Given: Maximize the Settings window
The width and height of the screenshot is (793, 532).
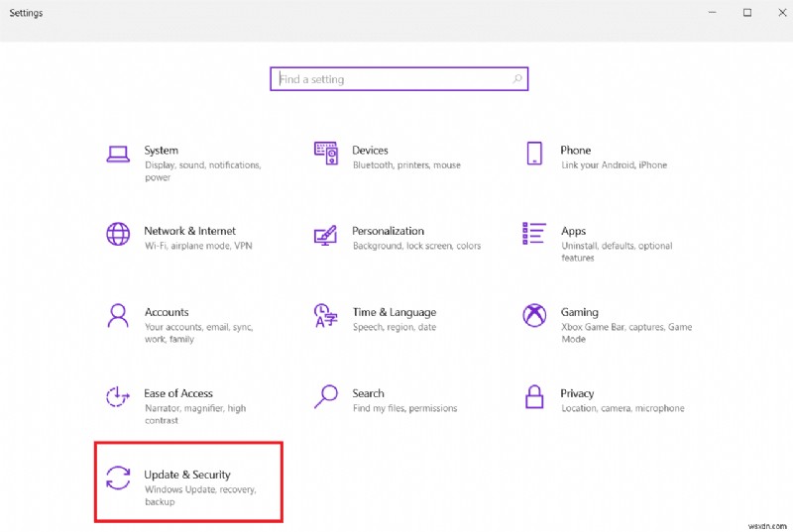Looking at the screenshot, I should tap(747, 13).
